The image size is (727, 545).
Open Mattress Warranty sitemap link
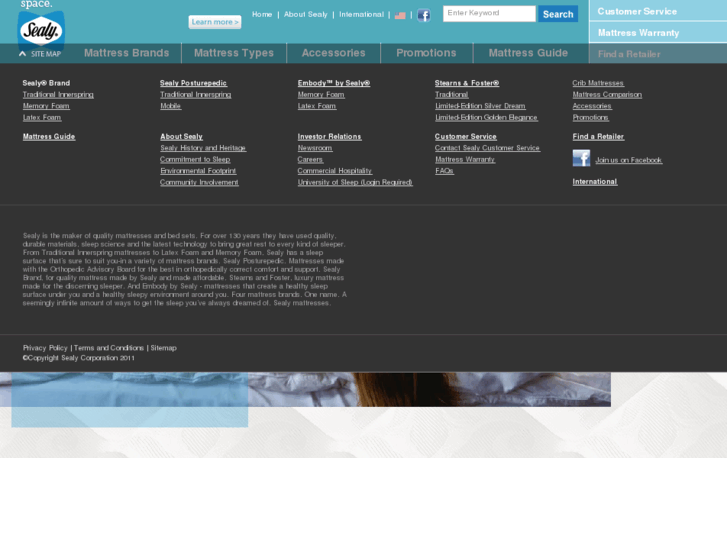point(465,160)
